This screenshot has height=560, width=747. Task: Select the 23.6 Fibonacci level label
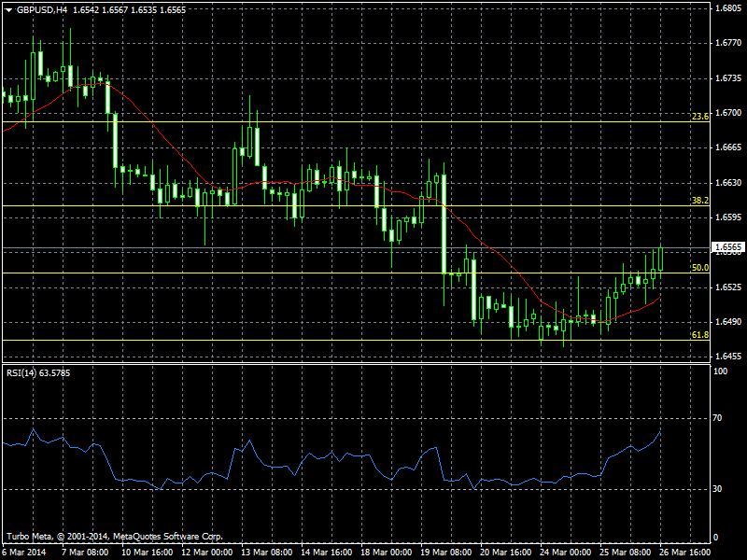[699, 116]
